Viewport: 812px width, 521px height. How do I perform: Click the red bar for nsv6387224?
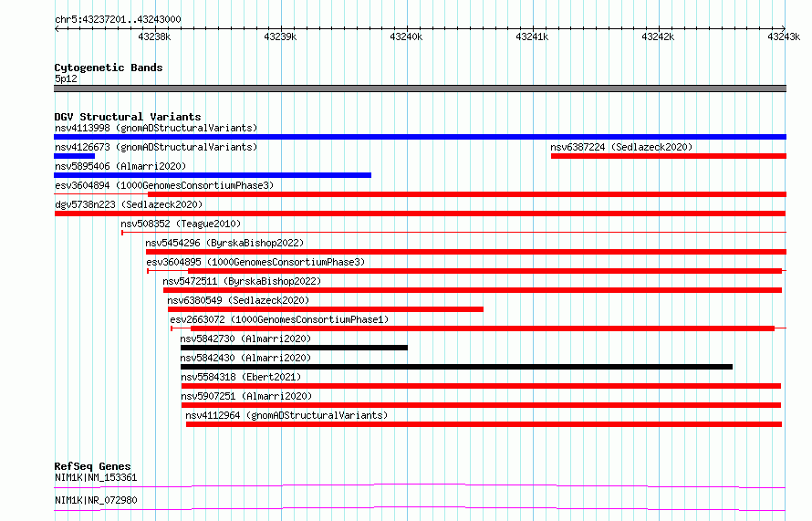point(669,156)
